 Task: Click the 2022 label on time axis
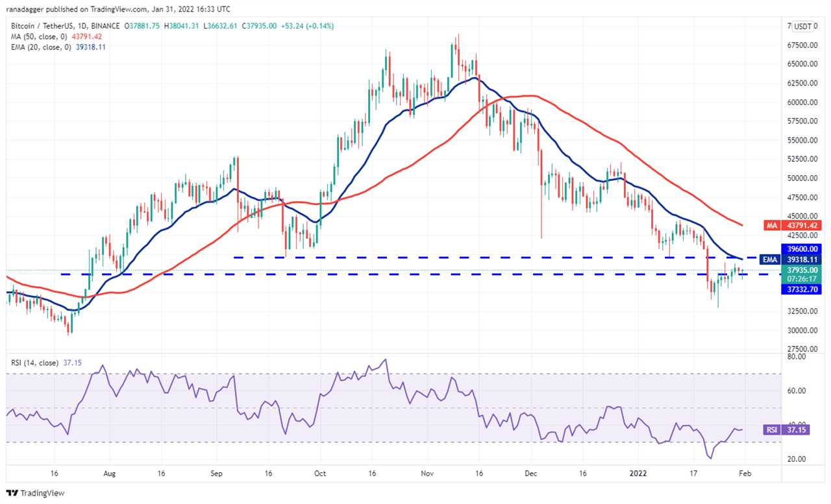pos(638,474)
